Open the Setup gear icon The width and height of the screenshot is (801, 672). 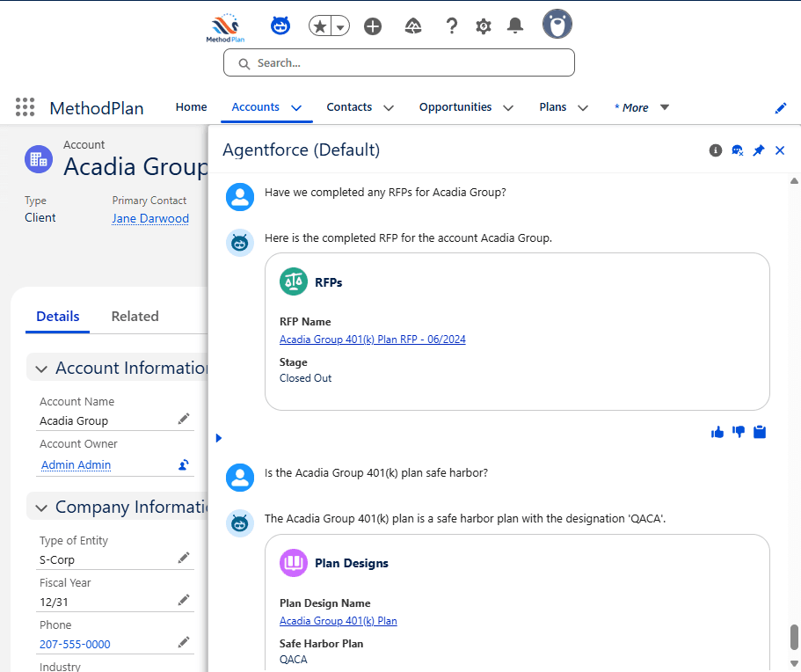click(484, 26)
